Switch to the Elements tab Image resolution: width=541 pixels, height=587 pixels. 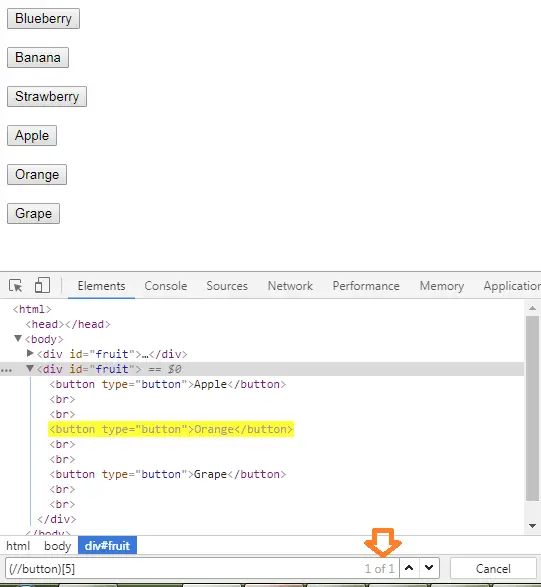click(x=101, y=286)
